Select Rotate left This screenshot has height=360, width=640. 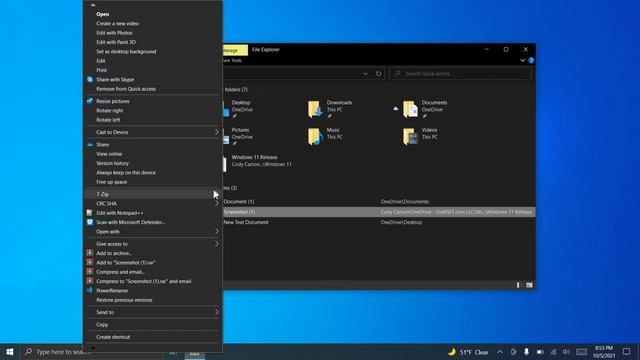point(108,120)
